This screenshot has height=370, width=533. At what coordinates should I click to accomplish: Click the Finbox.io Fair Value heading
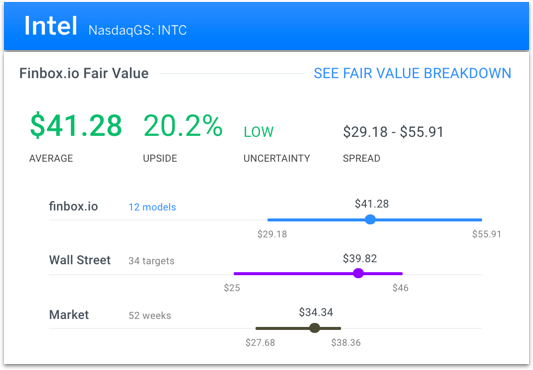[x=84, y=73]
